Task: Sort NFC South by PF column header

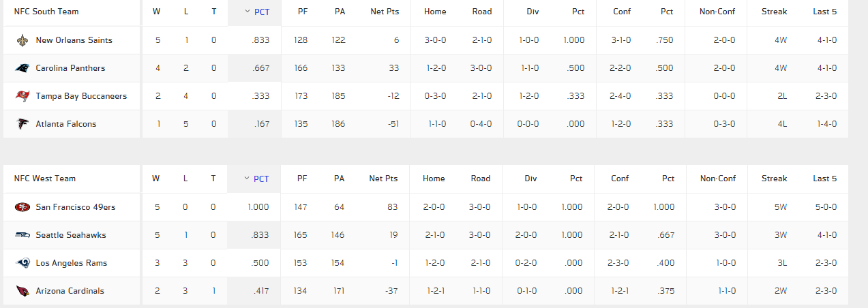Action: click(x=302, y=12)
